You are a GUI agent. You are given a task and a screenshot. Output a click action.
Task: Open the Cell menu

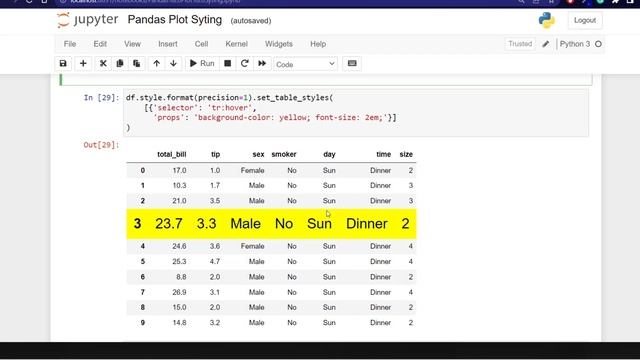click(x=201, y=44)
